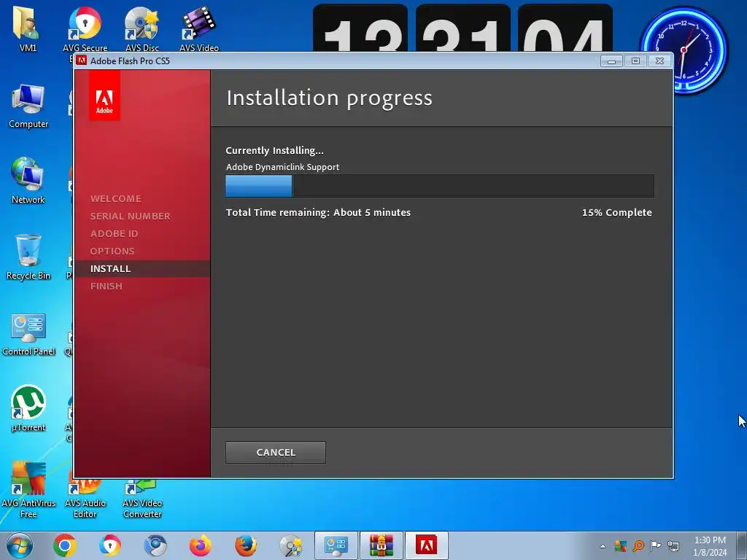747x560 pixels.
Task: Open Chromium from the taskbar
Action: pos(155,545)
